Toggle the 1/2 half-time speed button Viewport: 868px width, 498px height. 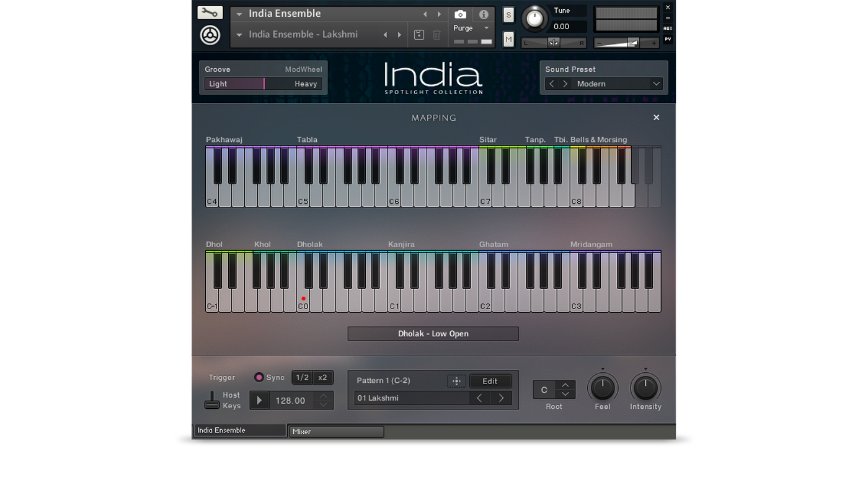pos(302,377)
